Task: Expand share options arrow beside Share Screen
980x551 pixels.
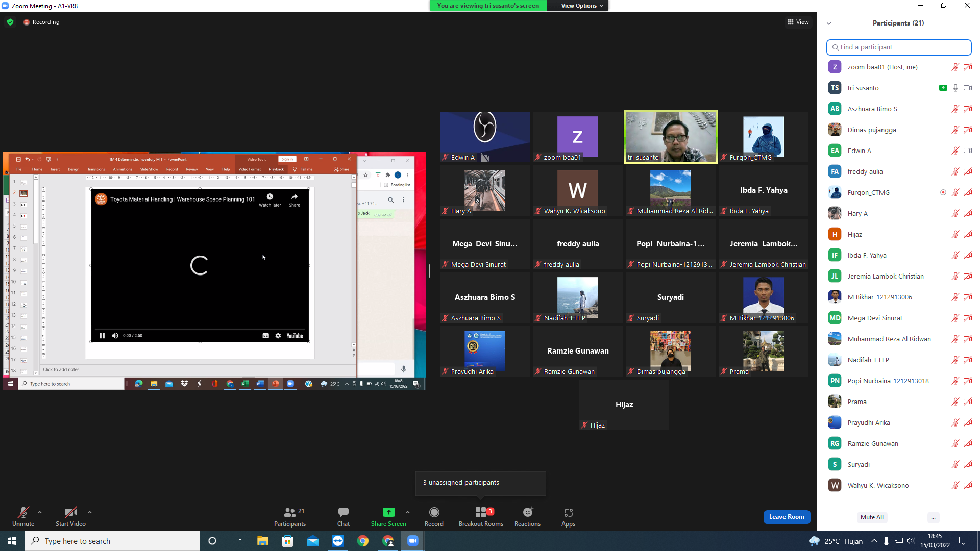Action: pos(408,512)
